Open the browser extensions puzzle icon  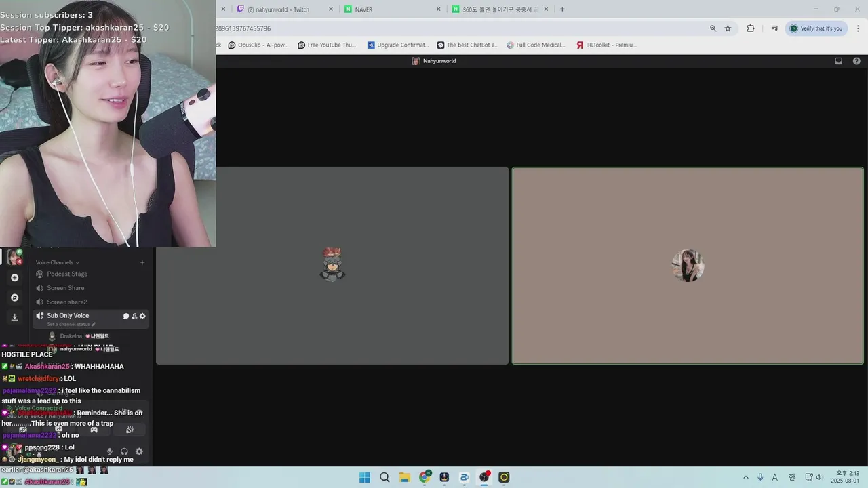[751, 28]
